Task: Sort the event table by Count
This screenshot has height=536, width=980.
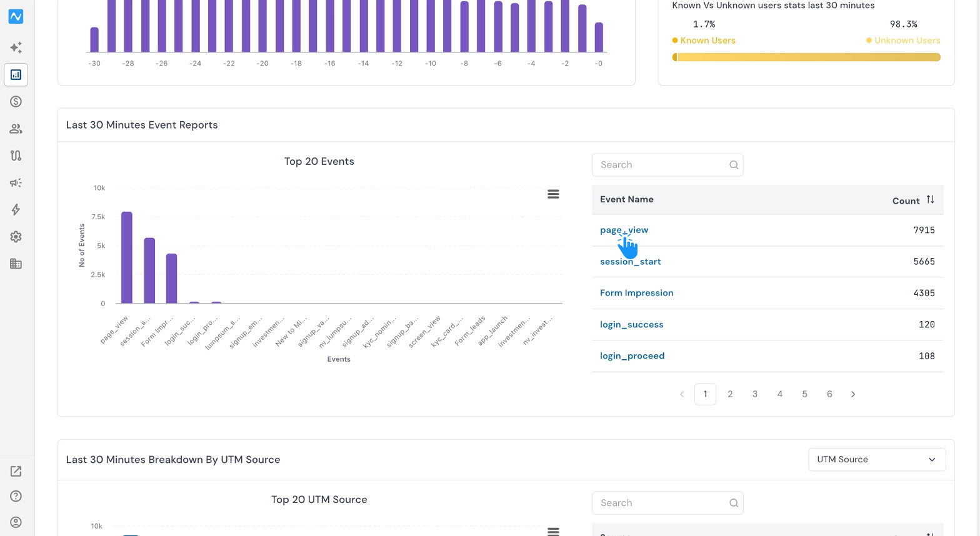Action: pos(930,200)
